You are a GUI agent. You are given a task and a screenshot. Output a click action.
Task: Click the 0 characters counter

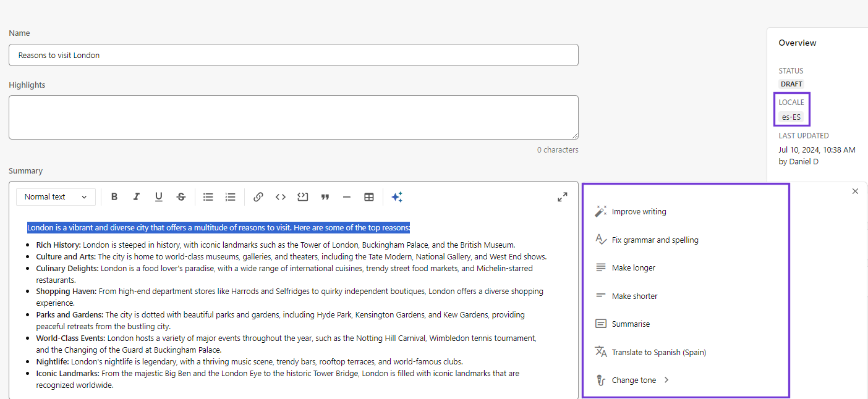(558, 150)
